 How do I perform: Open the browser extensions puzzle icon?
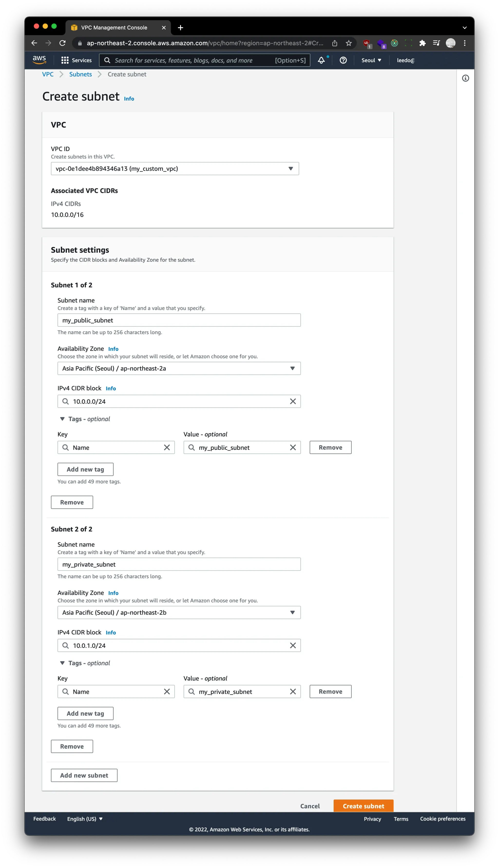point(422,43)
